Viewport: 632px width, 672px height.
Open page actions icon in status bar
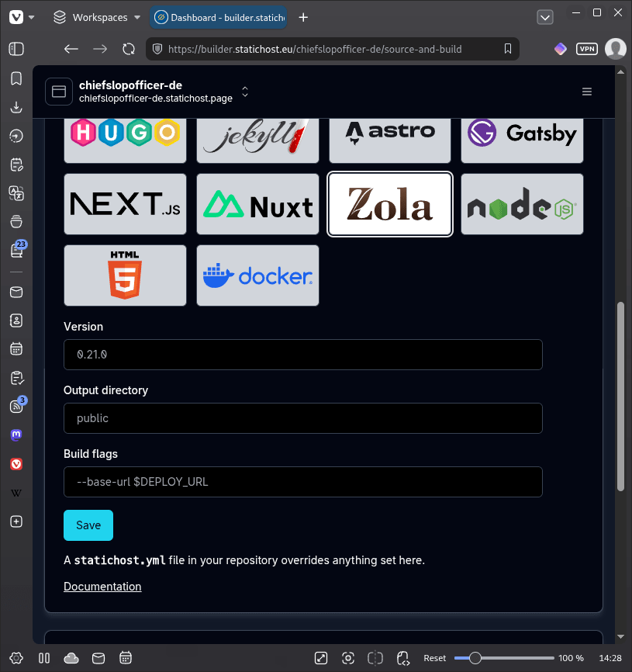(403, 658)
